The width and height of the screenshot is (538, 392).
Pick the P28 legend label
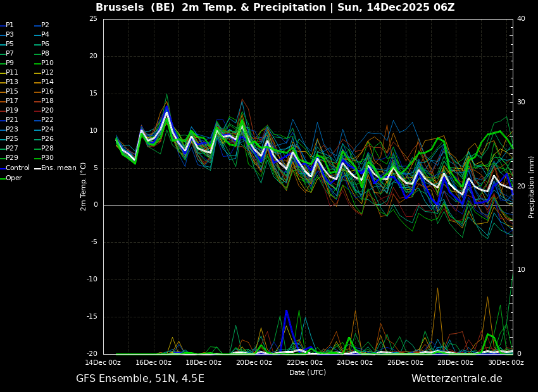click(47, 149)
